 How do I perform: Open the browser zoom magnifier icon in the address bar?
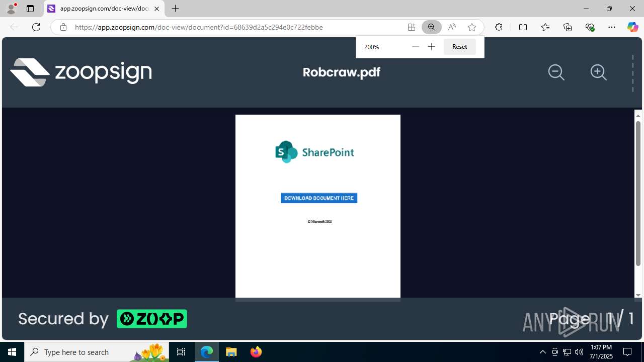pyautogui.click(x=432, y=27)
